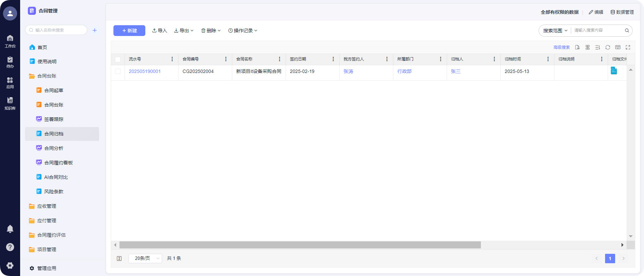Open the 知识库 icon in left rail

coord(10,103)
